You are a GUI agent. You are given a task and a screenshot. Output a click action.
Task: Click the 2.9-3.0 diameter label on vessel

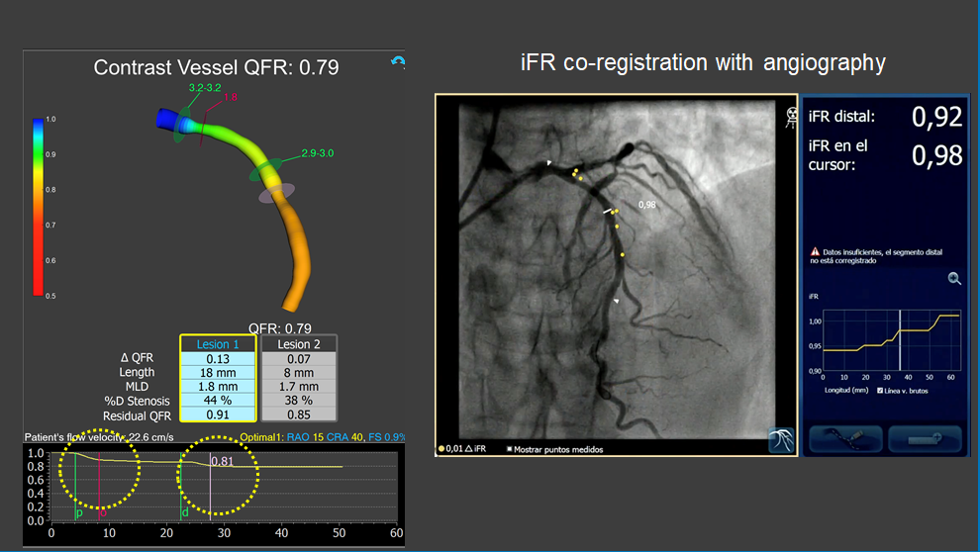(x=315, y=153)
